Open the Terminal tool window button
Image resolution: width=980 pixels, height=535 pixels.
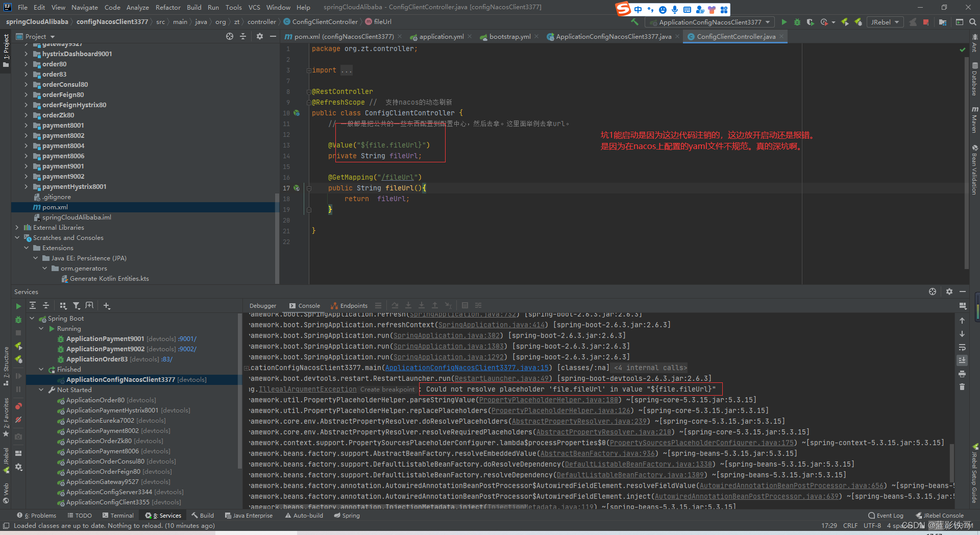pyautogui.click(x=118, y=516)
